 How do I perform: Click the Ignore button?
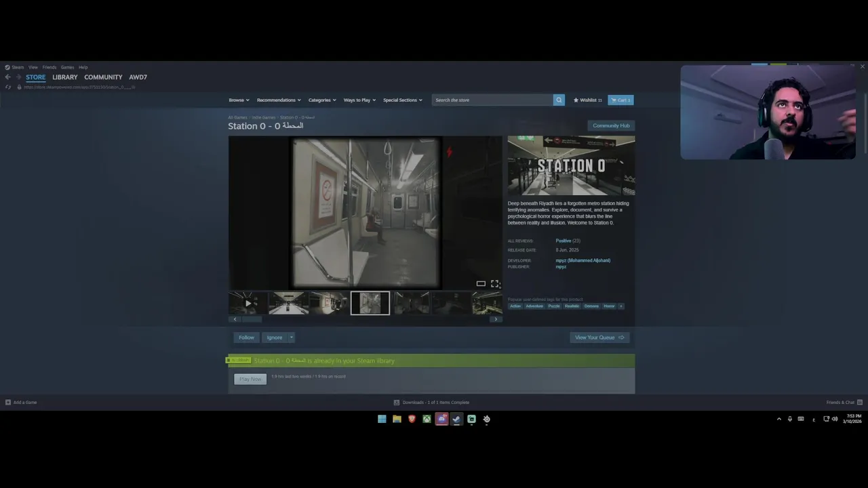pos(275,338)
